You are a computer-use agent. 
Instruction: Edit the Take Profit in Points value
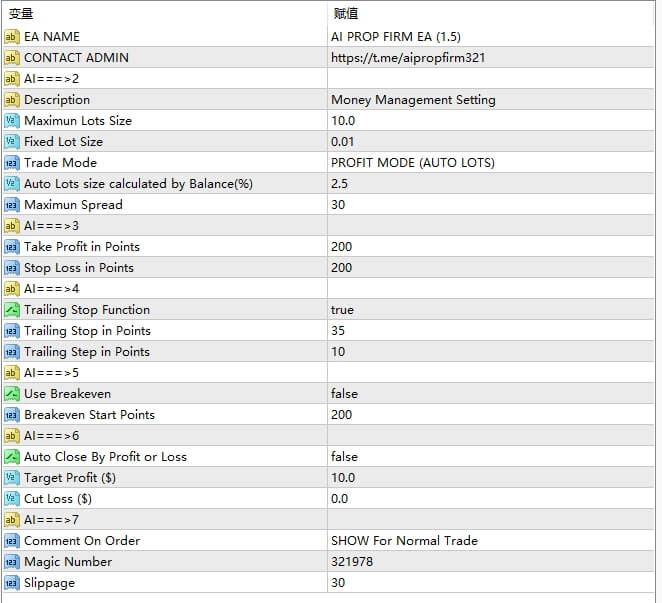(341, 247)
